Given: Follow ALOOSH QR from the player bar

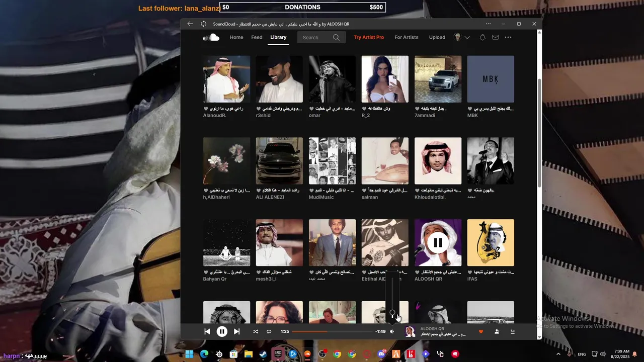Looking at the screenshot, I should tap(497, 331).
